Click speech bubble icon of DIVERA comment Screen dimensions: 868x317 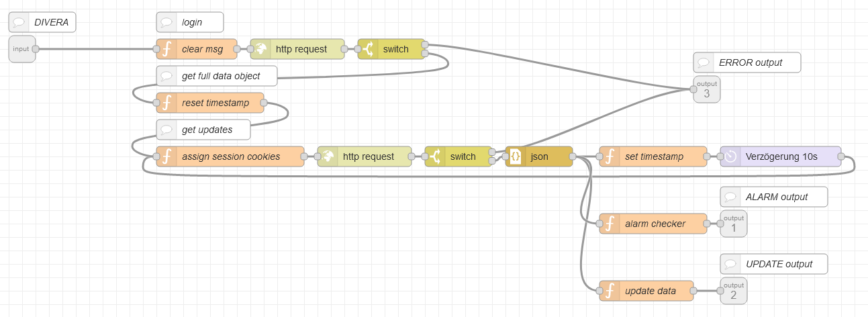(19, 22)
